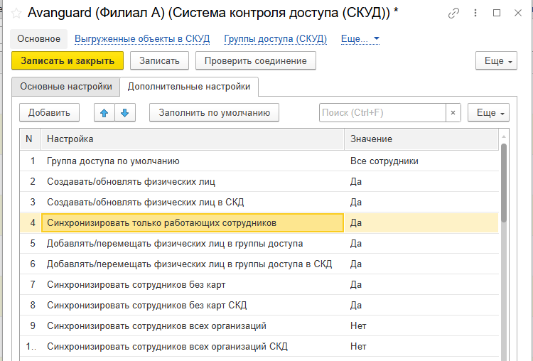Open Группы доступа (СКУД) link

pyautogui.click(x=275, y=39)
